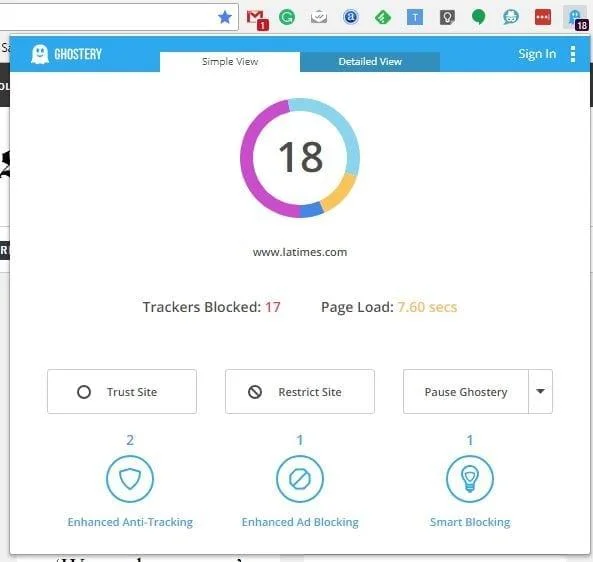This screenshot has width=593, height=562.
Task: Toggle Smart Blocking lightbulb button
Action: coord(470,479)
